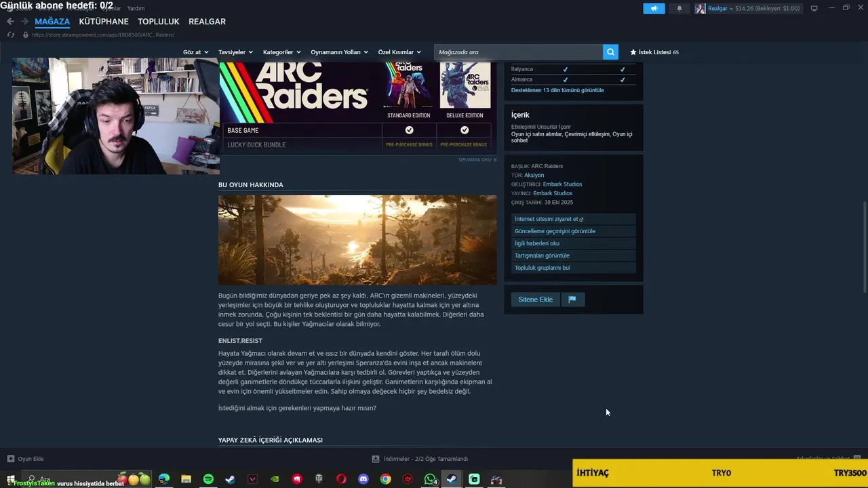
Task: Click the flag report icon next to Sitene Ekle
Action: click(572, 300)
